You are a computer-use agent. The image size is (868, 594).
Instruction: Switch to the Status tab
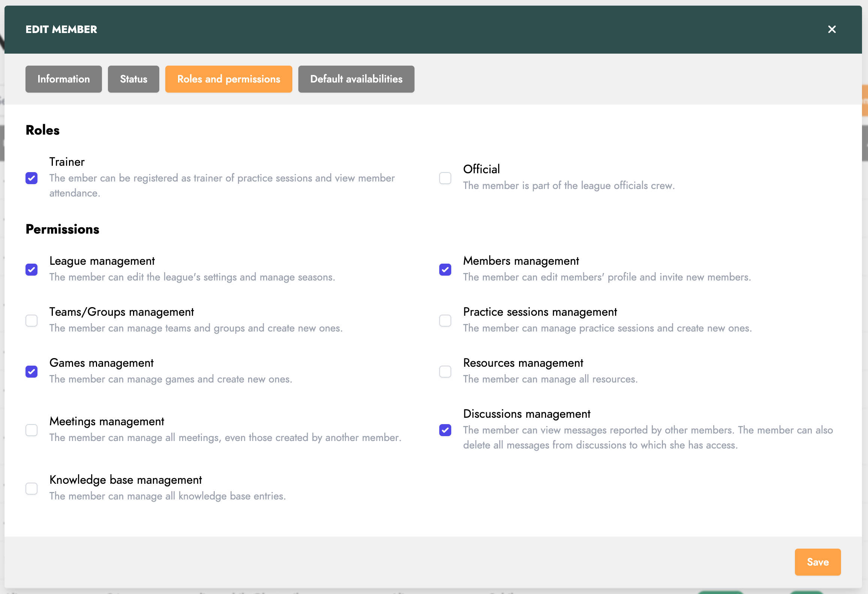[x=133, y=79]
